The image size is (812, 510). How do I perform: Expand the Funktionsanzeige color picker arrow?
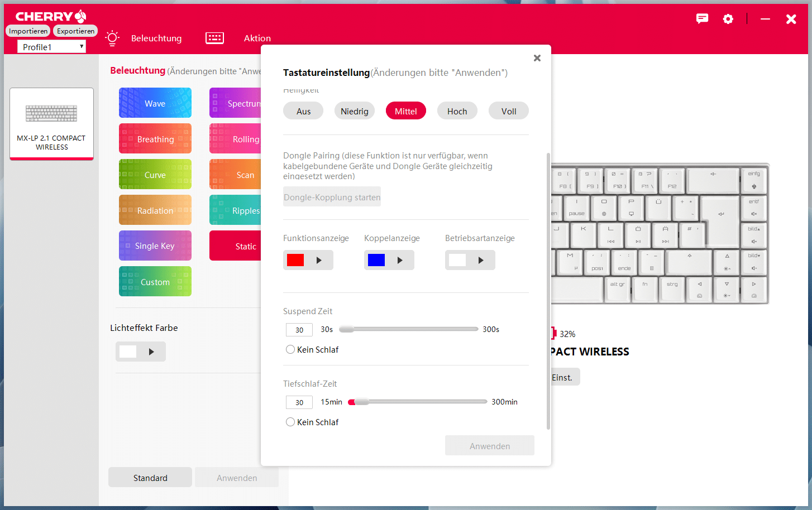319,260
